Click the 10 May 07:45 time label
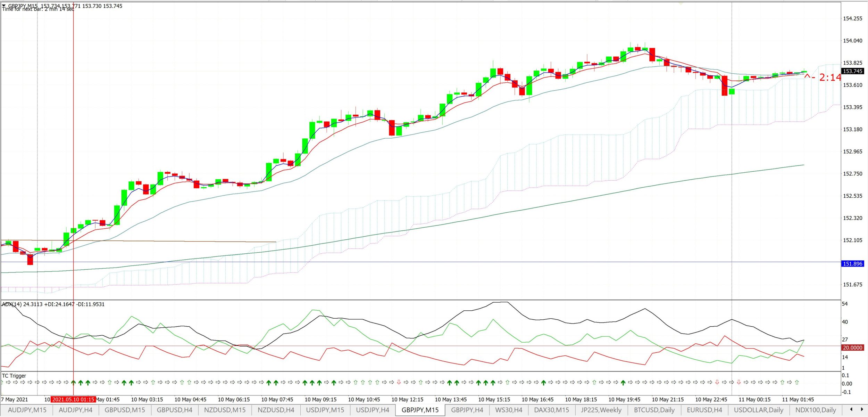The height and width of the screenshot is (417, 868). [277, 400]
